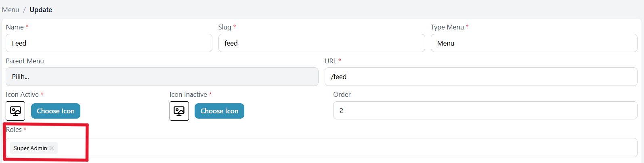Expand the Roles multi-select field
The width and height of the screenshot is (644, 163).
(343, 148)
